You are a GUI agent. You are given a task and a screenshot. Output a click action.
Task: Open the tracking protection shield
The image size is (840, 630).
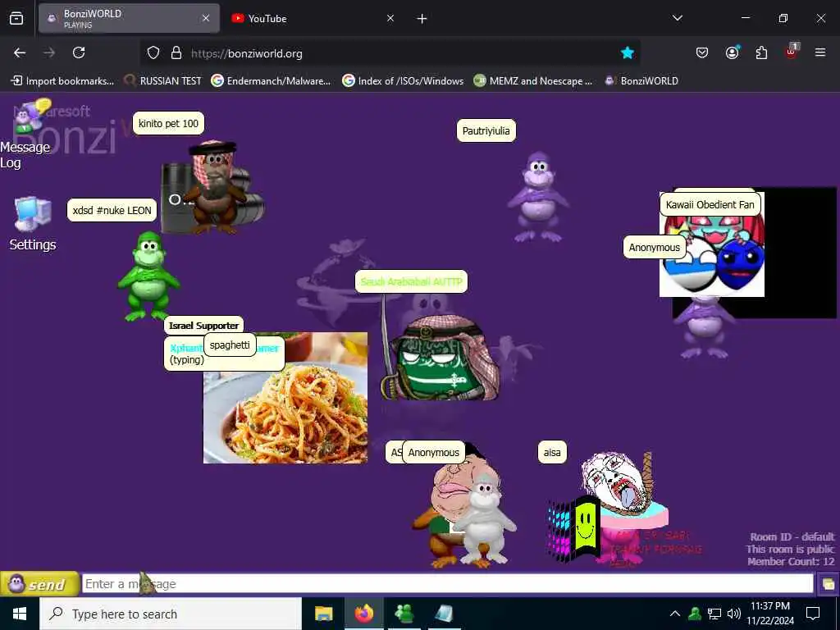coord(153,53)
